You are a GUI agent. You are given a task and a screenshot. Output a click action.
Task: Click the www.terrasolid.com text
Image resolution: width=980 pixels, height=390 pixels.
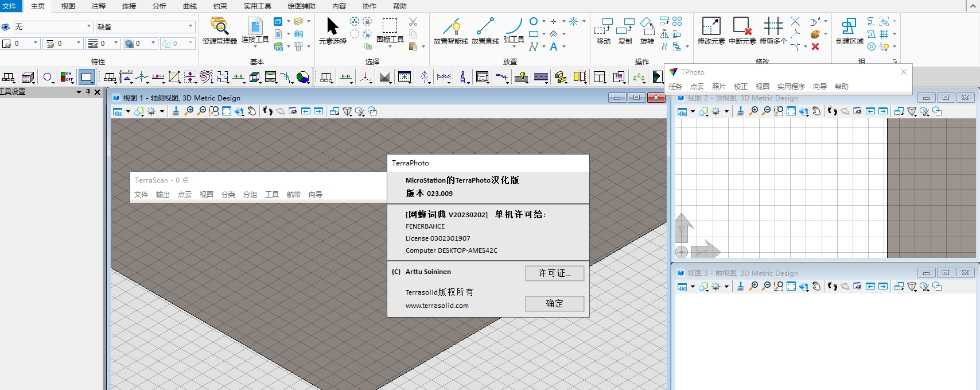[437, 306]
